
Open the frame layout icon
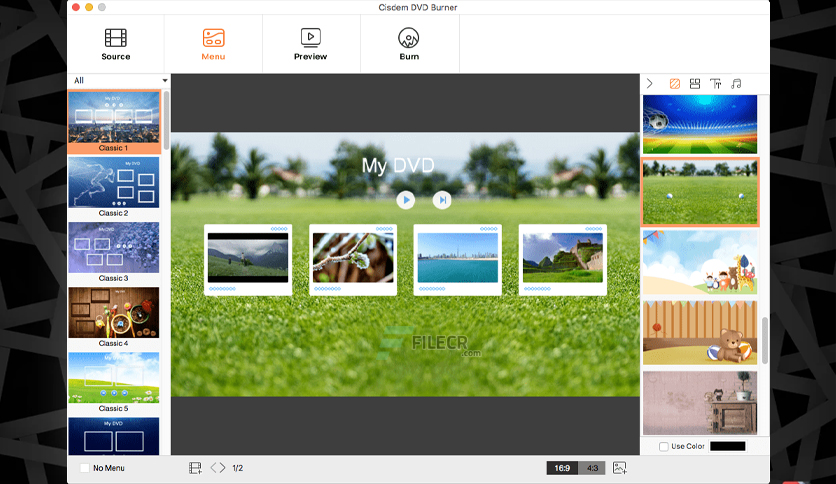coord(695,84)
